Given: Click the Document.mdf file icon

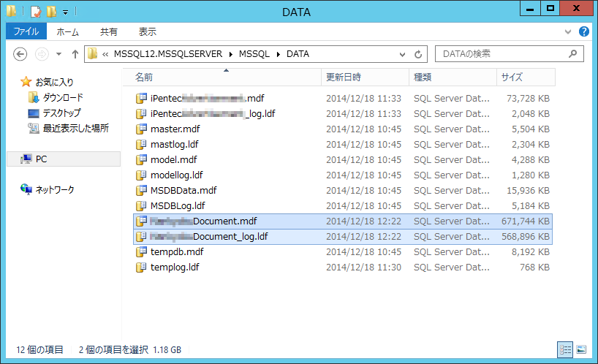Looking at the screenshot, I should 142,221.
